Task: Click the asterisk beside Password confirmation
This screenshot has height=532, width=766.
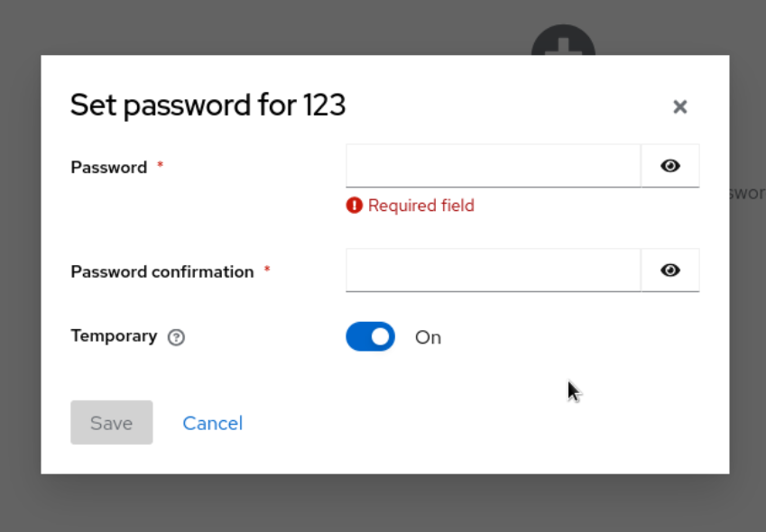Action: tap(267, 271)
